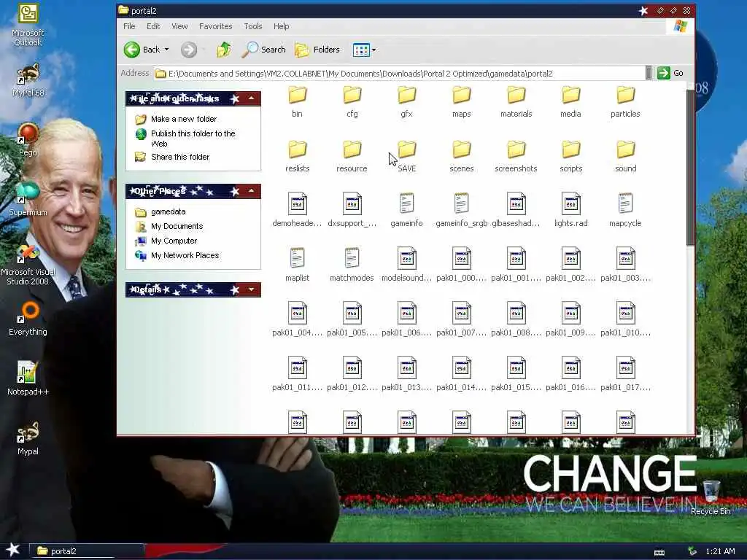This screenshot has width=747, height=560.
Task: Click the address bar path field
Action: click(399, 74)
